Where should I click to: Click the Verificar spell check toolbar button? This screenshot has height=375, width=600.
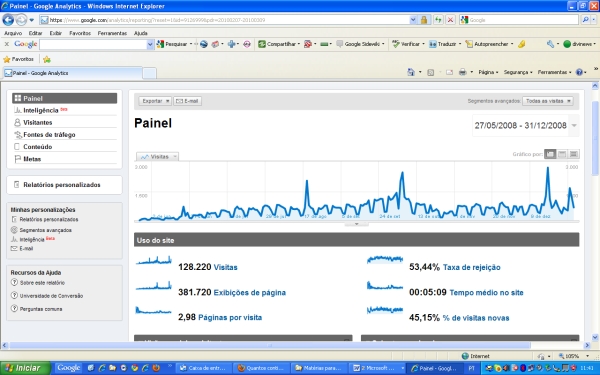408,44
